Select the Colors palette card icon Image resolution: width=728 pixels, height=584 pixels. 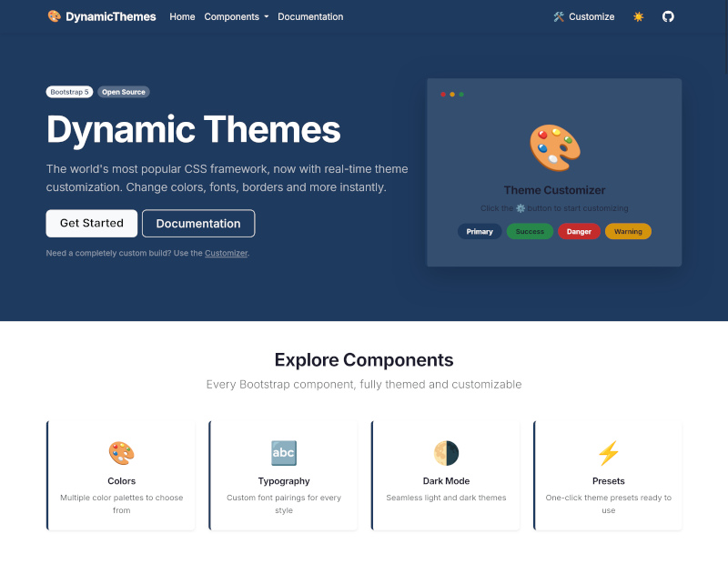[x=121, y=453]
